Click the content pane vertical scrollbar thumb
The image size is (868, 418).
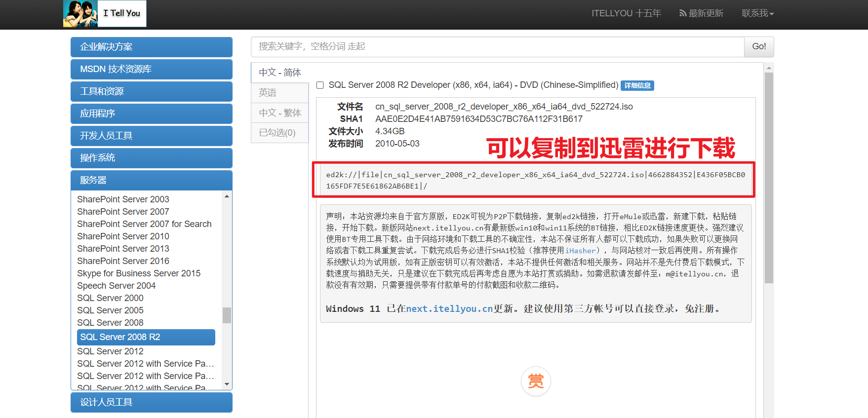click(x=769, y=178)
